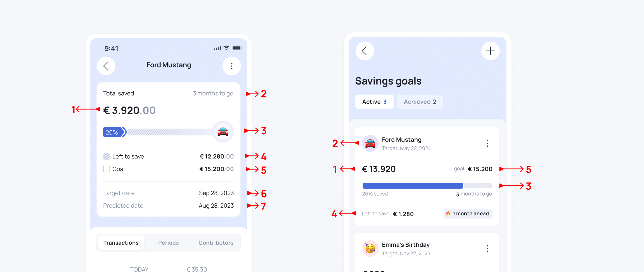
Task: Switch to the Periods tab
Action: tap(168, 243)
